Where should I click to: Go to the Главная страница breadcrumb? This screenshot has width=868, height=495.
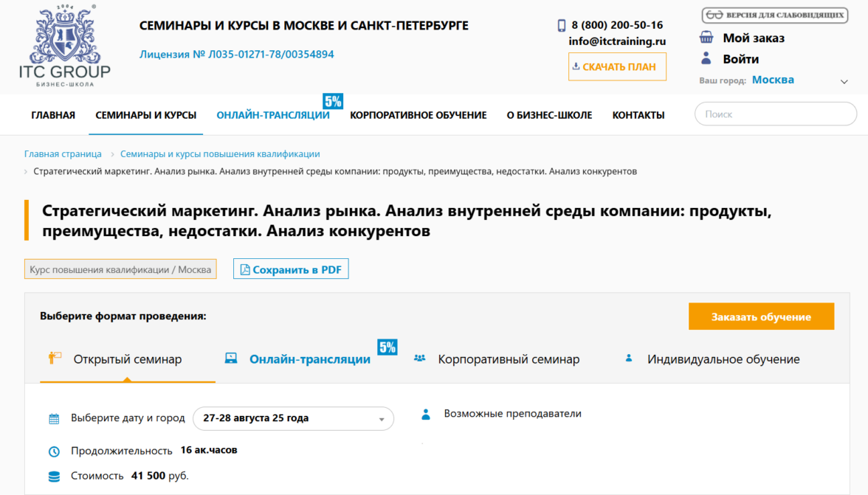[63, 153]
